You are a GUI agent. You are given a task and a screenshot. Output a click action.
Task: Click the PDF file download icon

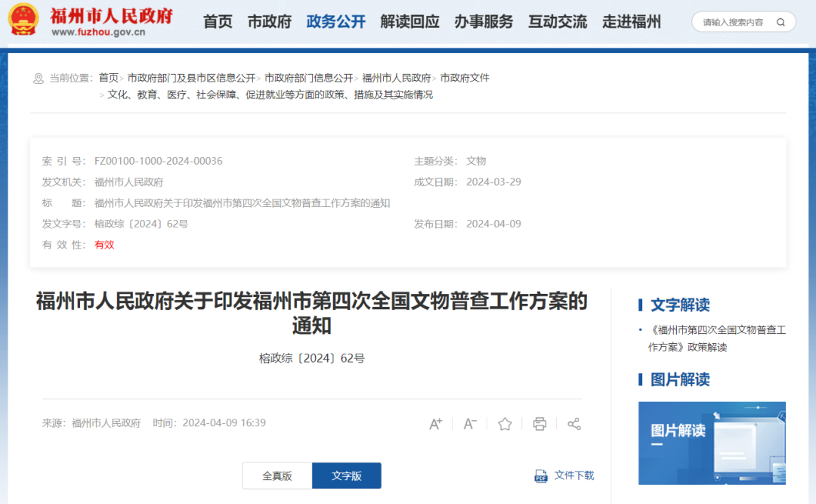pyautogui.click(x=541, y=476)
